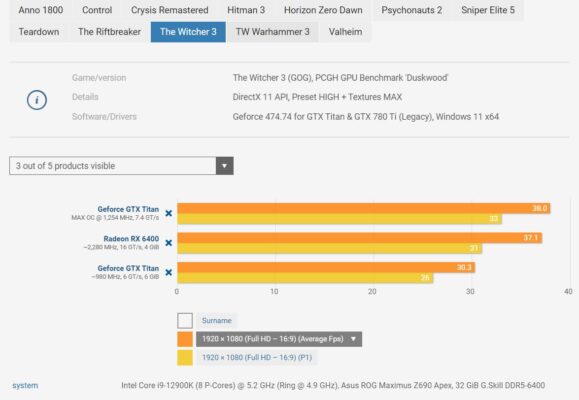Open the products visible dropdown
Image resolution: width=579 pixels, height=400 pixels.
(x=121, y=166)
